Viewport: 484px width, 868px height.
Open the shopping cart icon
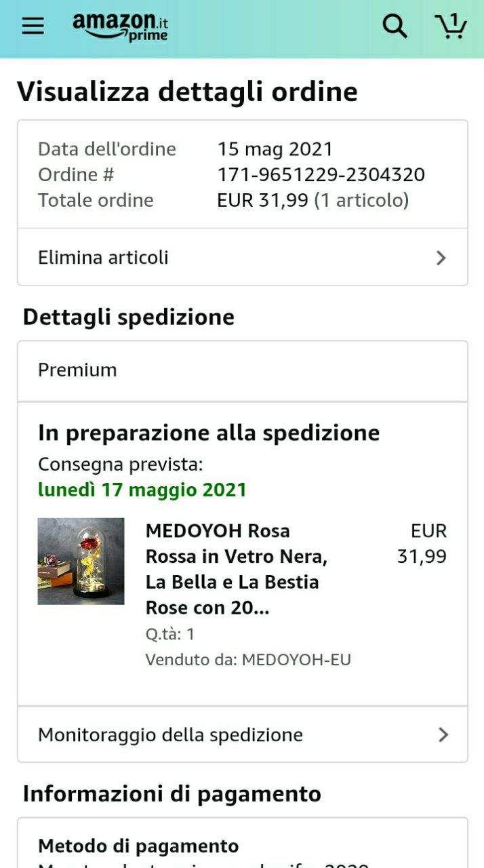[x=451, y=26]
